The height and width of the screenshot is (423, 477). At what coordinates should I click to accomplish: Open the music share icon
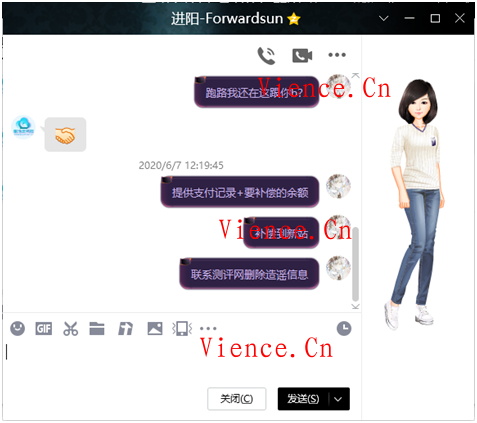click(125, 329)
